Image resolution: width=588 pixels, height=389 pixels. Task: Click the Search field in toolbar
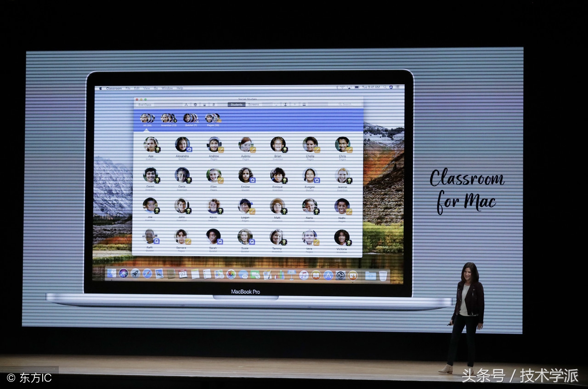click(345, 105)
